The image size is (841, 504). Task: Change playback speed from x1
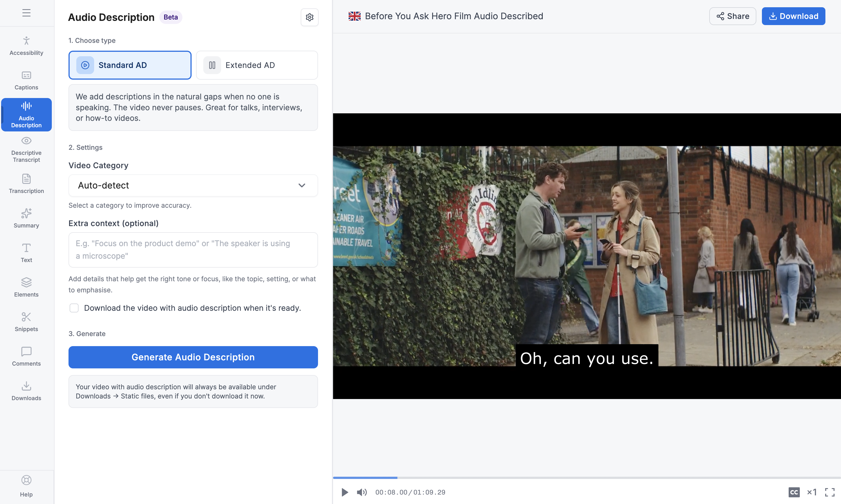[x=812, y=492]
